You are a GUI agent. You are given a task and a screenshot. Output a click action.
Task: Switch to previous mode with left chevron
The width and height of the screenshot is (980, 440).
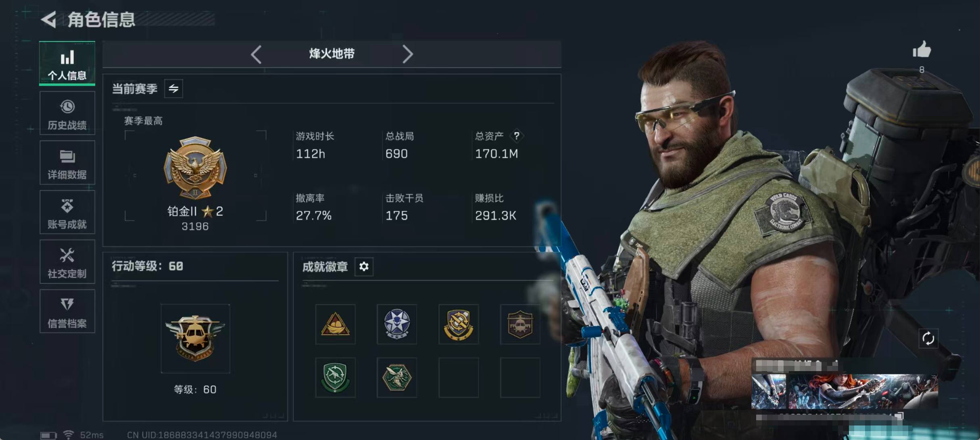coord(256,54)
